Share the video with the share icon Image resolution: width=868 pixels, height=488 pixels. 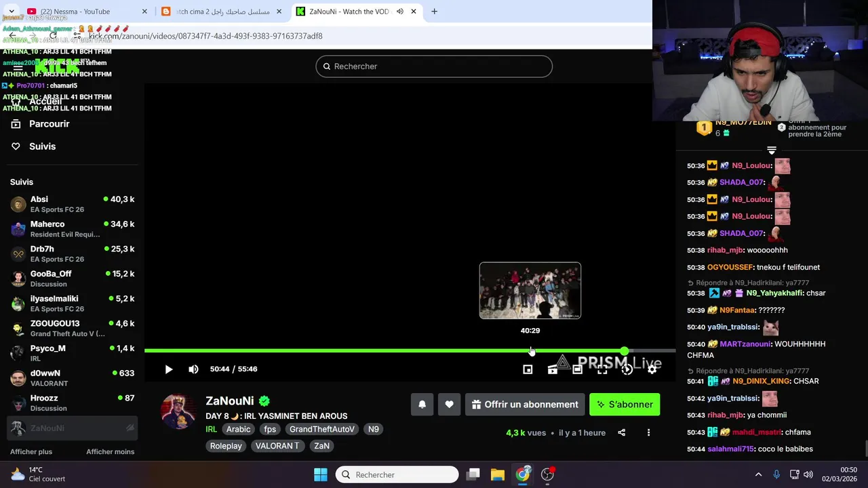click(x=621, y=432)
